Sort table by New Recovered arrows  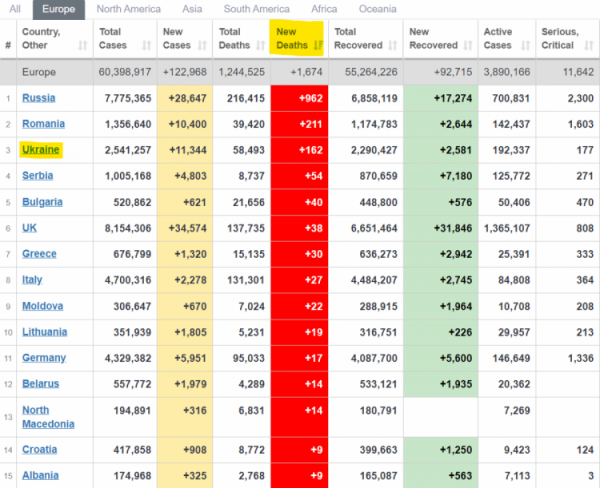click(x=468, y=46)
